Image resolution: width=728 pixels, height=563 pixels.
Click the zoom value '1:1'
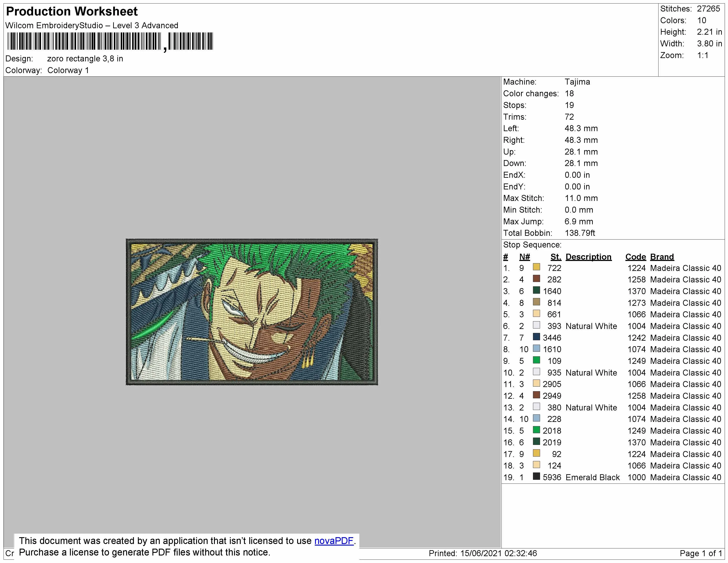tap(703, 55)
